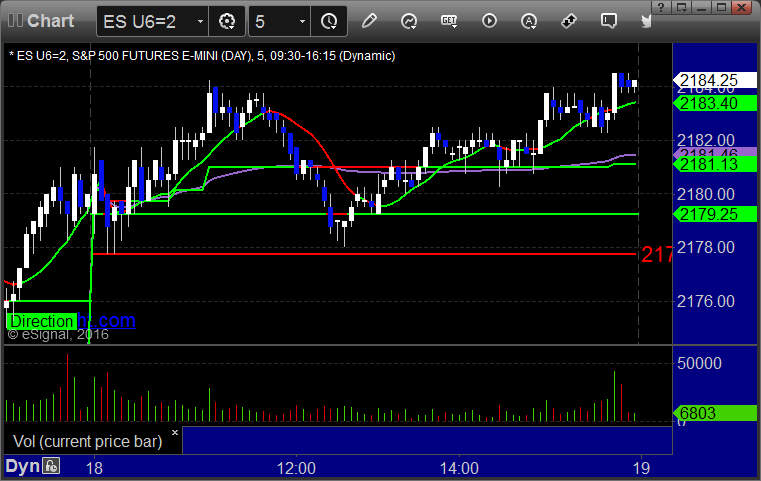
Task: Click the blue .com hyperlink on chart
Action: point(107,320)
